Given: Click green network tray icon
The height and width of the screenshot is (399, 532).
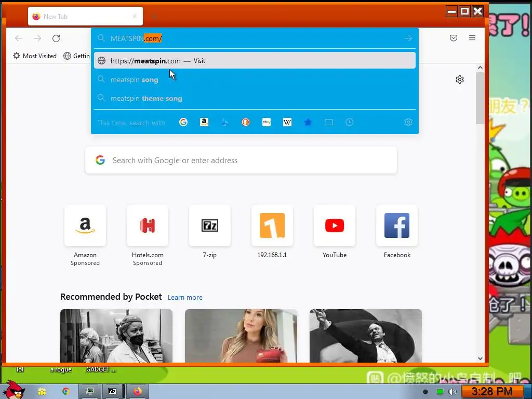Looking at the screenshot, I should 440,392.
